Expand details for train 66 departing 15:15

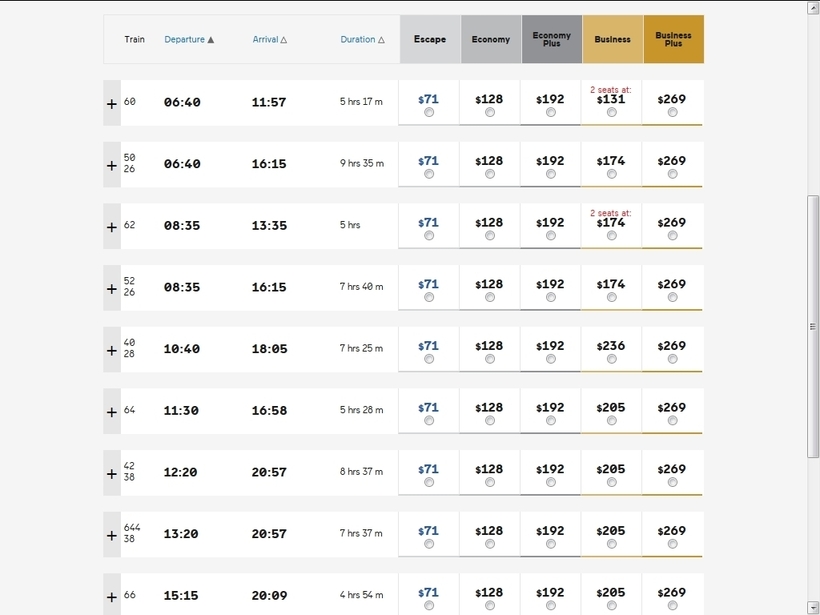click(111, 596)
